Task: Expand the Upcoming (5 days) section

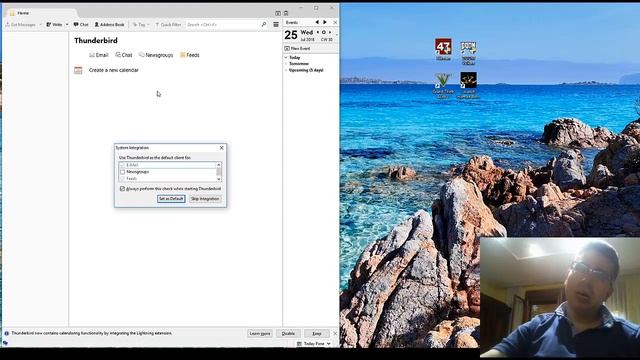Action: coord(286,70)
